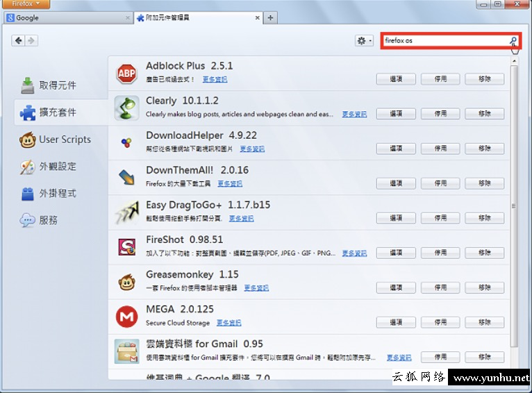This screenshot has height=393, width=532.
Task: Remove the MEGA extension
Action: [x=485, y=322]
